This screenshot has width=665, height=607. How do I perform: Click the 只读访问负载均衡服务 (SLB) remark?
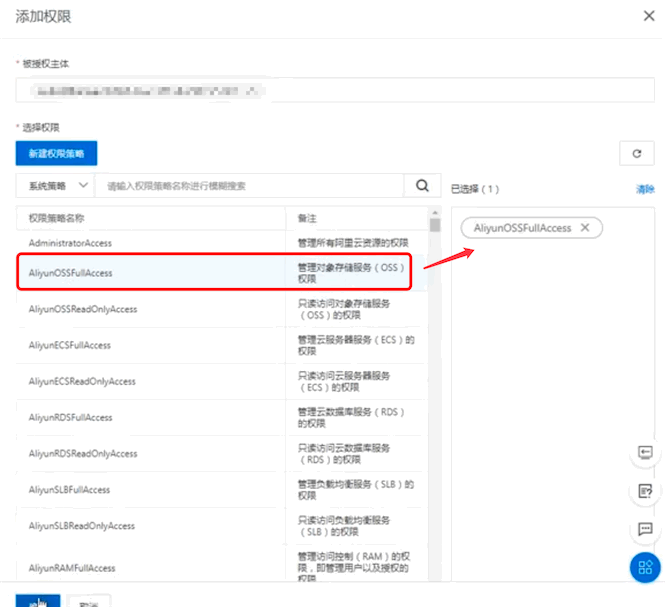[x=344, y=526]
